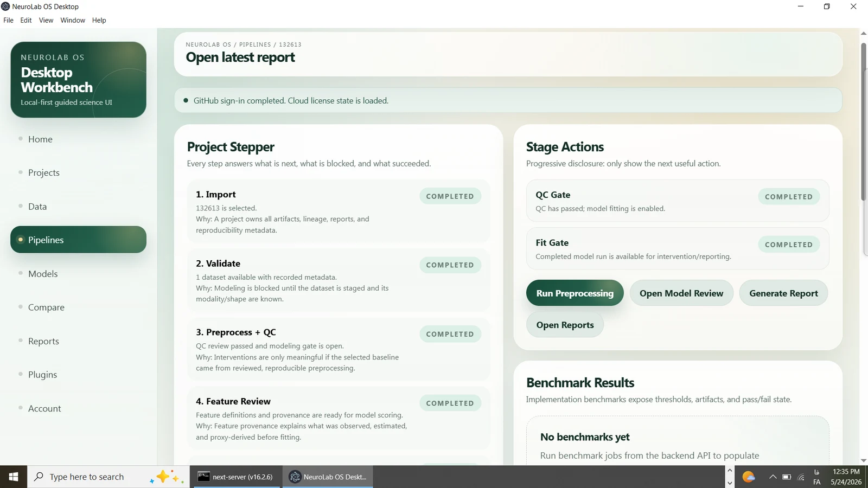Click the 'Open latest report' page title

click(x=240, y=57)
